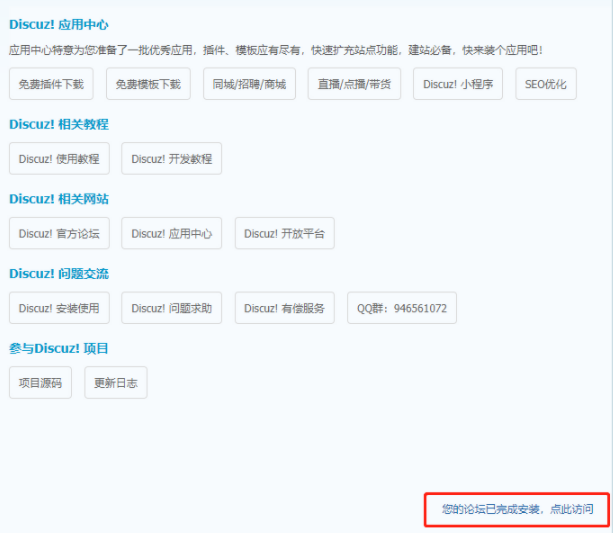Visit Discuz! 官方论坛 site
Screen dimensions: 613x533
pyautogui.click(x=59, y=233)
